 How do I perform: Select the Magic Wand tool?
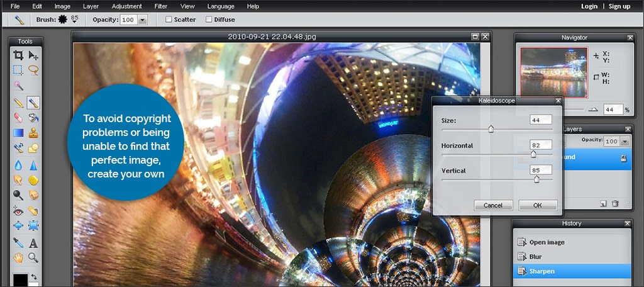(18, 86)
